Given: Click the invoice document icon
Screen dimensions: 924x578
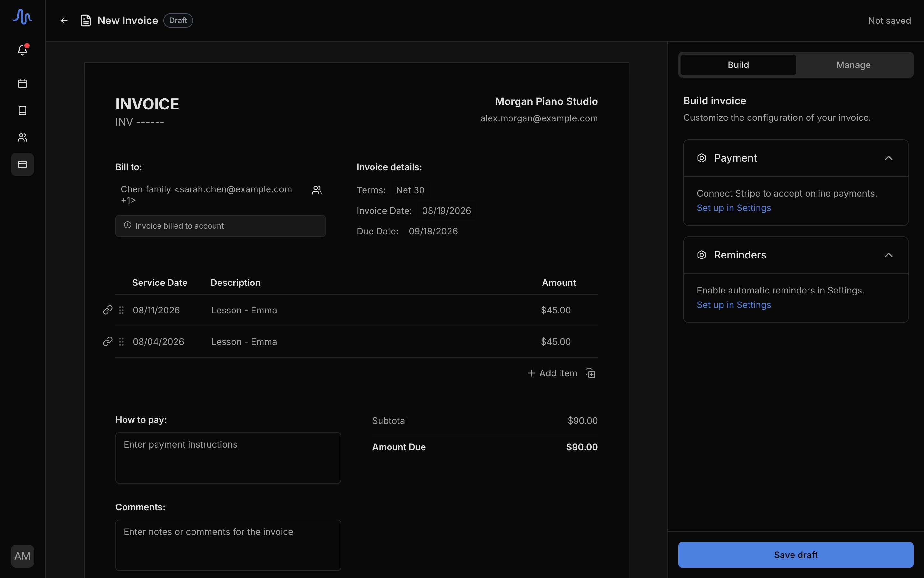Looking at the screenshot, I should (x=86, y=21).
